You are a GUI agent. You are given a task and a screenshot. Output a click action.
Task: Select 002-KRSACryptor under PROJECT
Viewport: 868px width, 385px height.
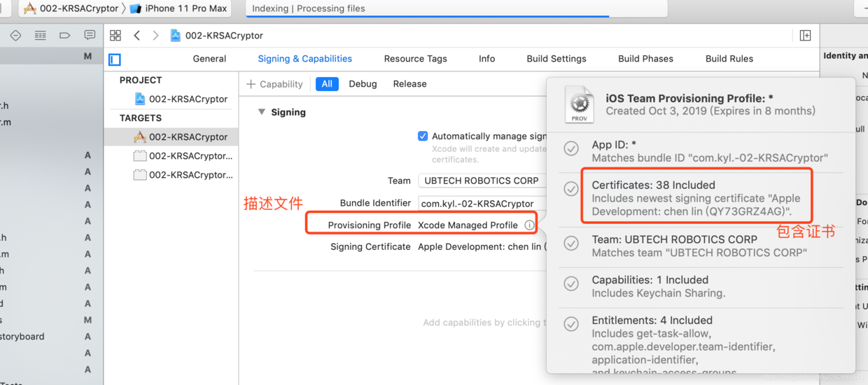181,99
